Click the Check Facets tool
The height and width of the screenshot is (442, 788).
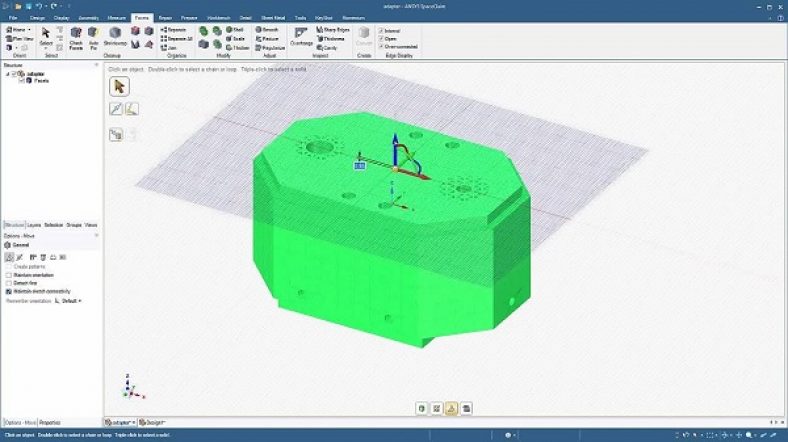tap(76, 38)
